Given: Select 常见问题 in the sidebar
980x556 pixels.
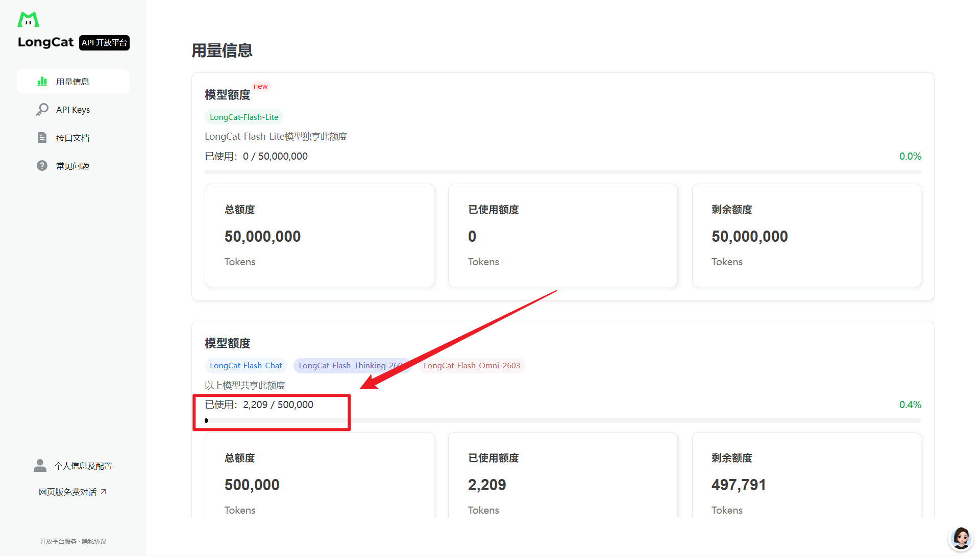Looking at the screenshot, I should [73, 166].
